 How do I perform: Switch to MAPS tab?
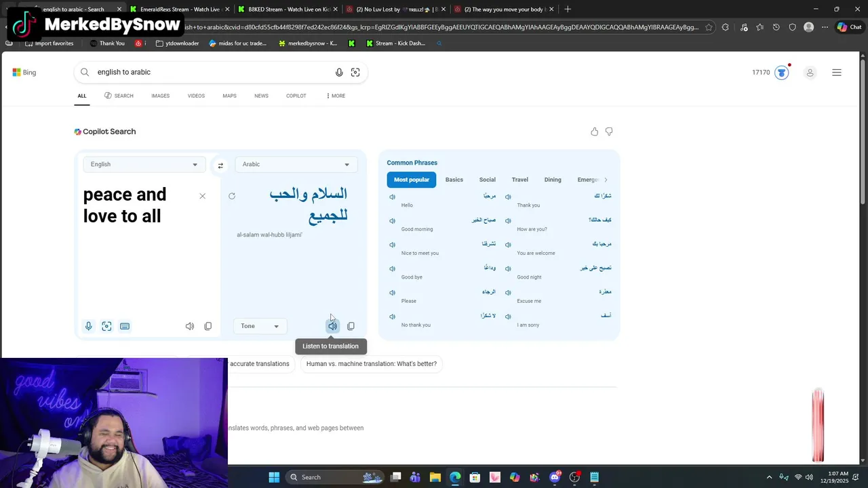pos(230,96)
